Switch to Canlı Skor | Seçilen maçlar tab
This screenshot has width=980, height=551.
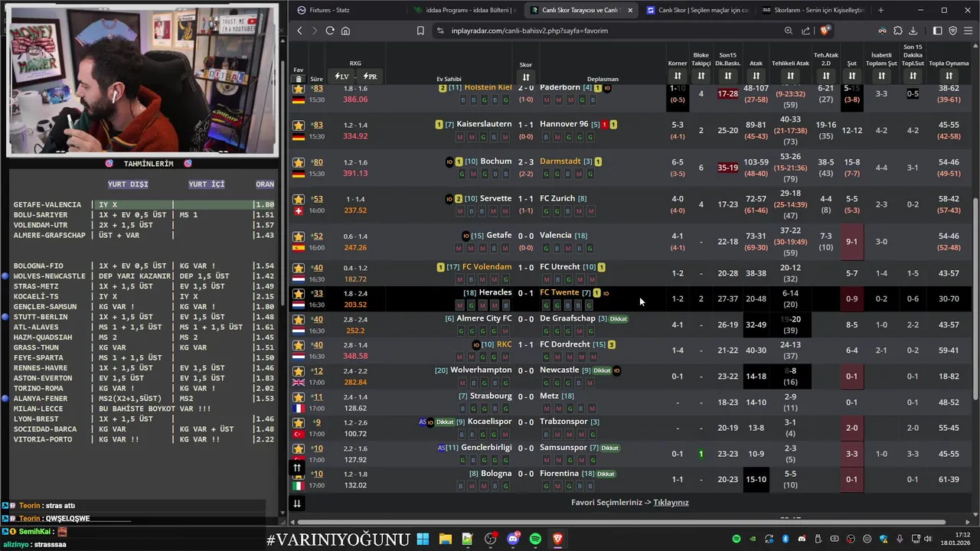pyautogui.click(x=697, y=10)
